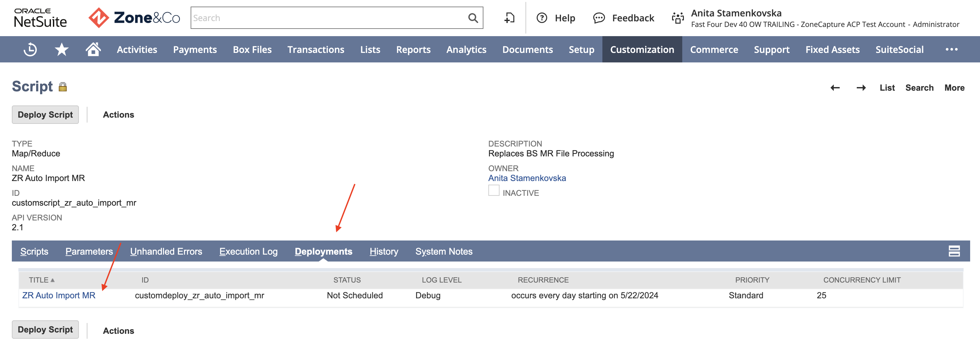Open the navigation overflow three dots
980x343 pixels.
[x=951, y=49]
